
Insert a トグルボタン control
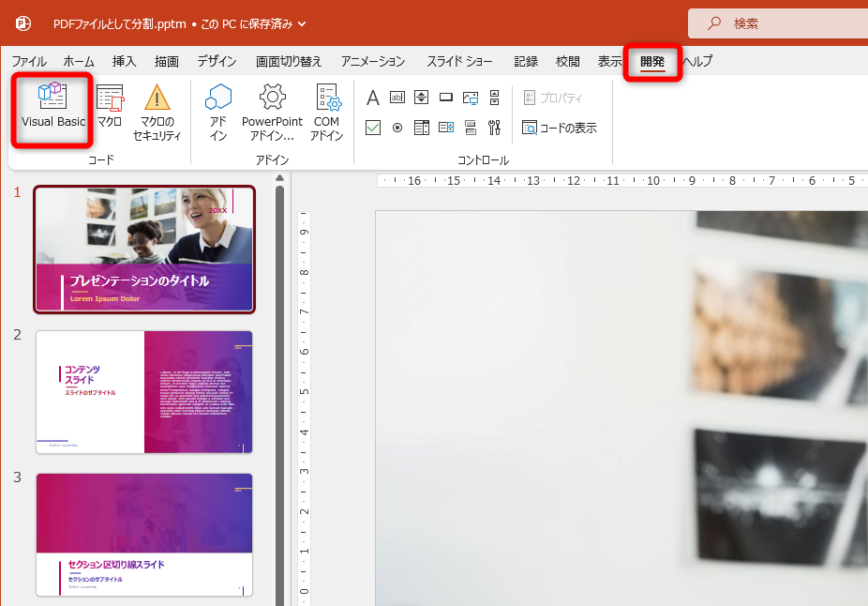471,127
